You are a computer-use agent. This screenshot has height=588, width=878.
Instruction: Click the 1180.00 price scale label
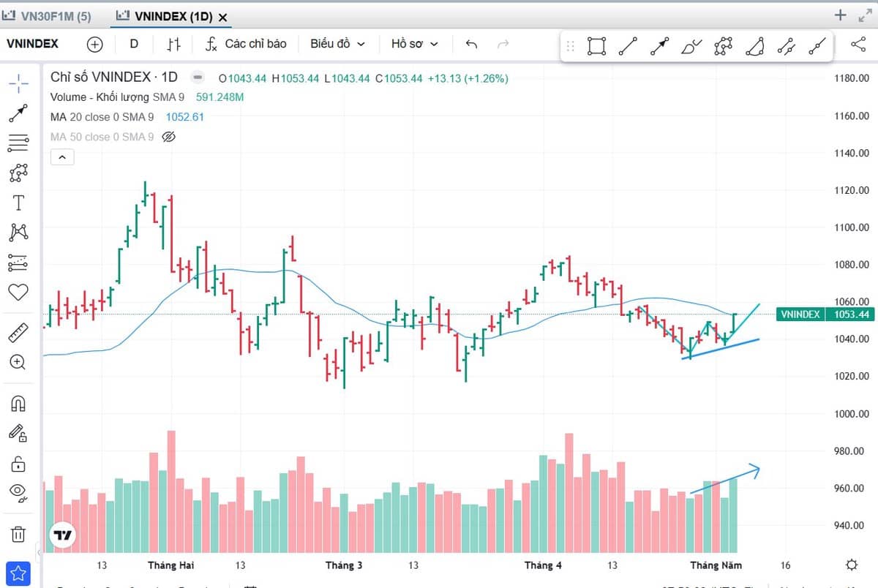[852, 78]
